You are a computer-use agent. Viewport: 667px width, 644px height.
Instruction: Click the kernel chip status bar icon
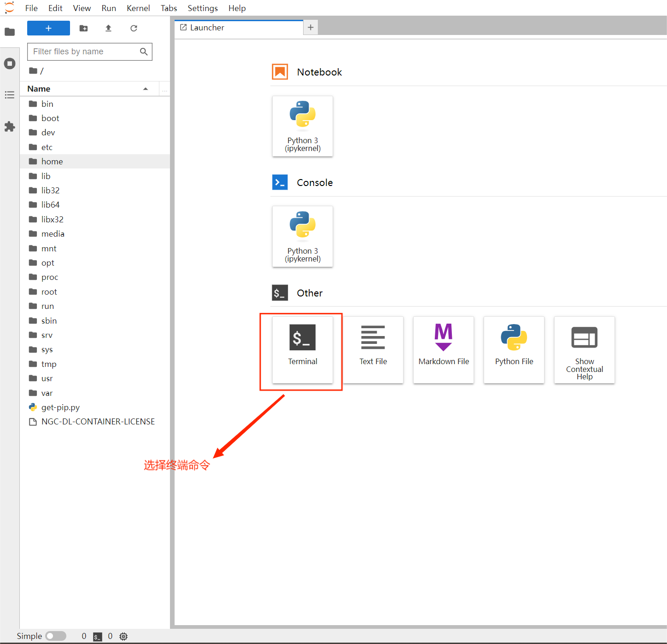coord(123,636)
